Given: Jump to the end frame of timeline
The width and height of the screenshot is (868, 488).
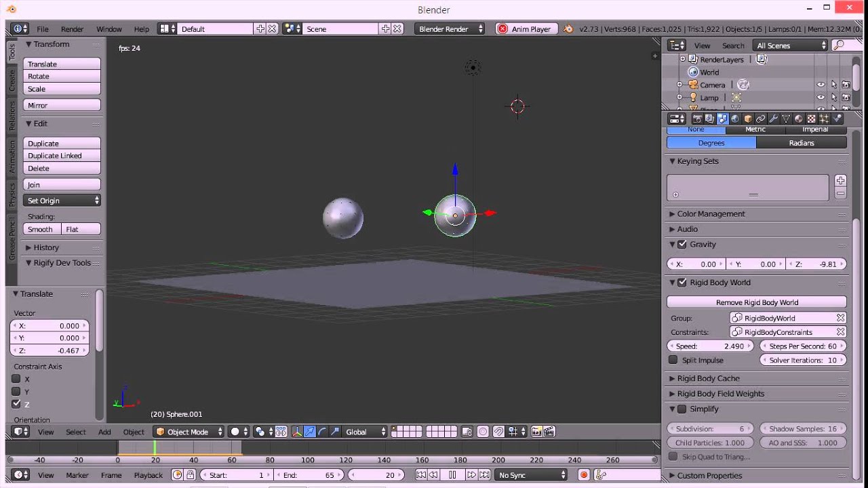Looking at the screenshot, I should coord(484,475).
